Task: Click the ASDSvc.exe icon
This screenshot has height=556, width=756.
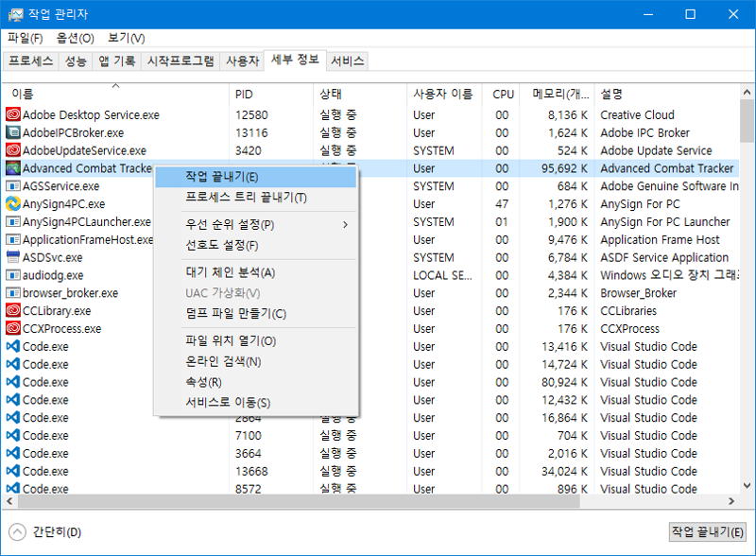Action: (x=13, y=257)
